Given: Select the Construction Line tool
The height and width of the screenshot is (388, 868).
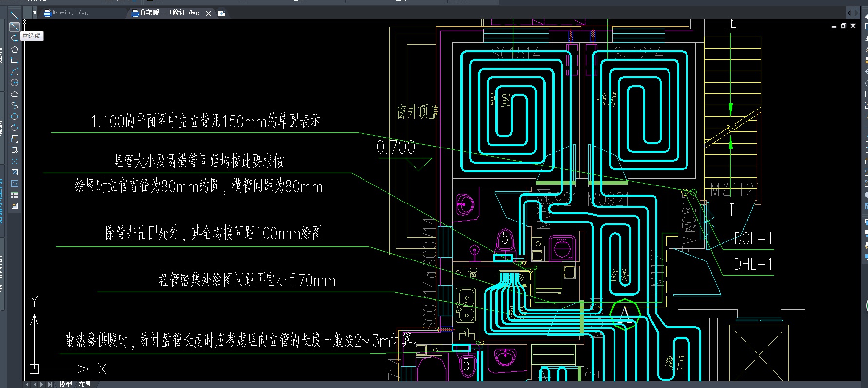Looking at the screenshot, I should (14, 27).
